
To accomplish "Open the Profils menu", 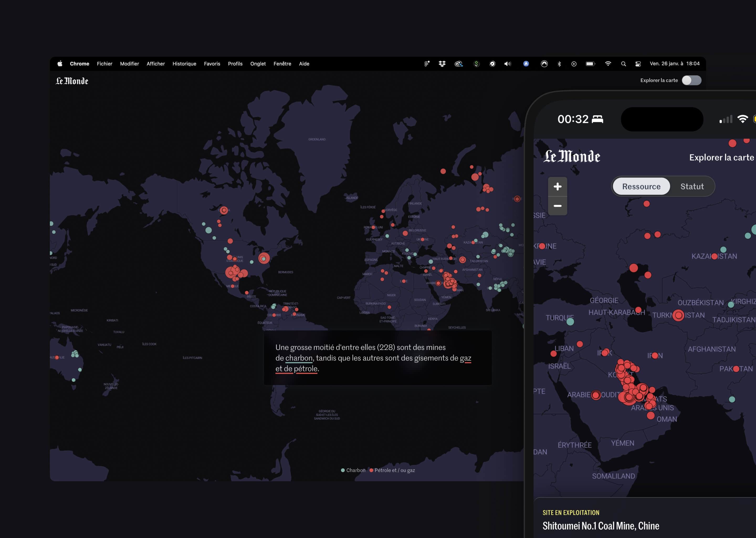I will (x=235, y=64).
